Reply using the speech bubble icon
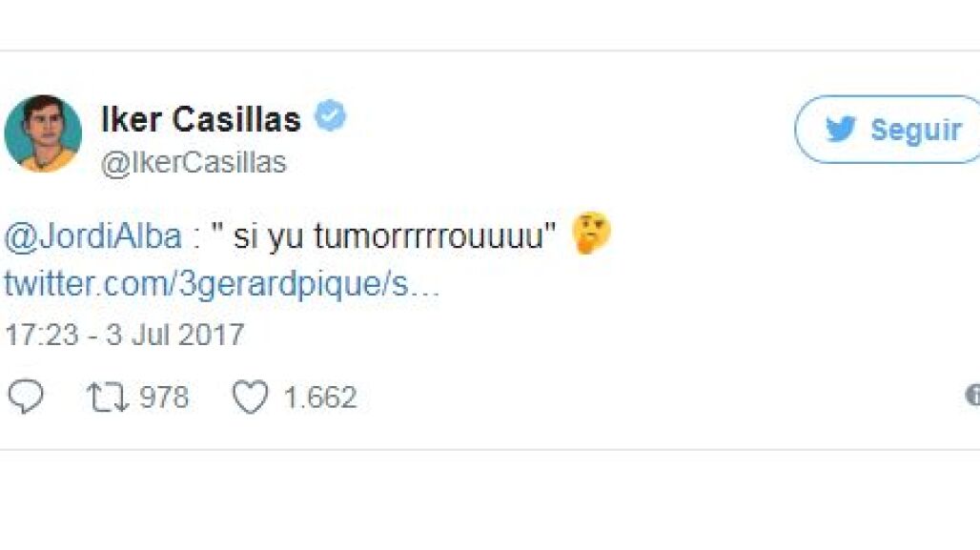The width and height of the screenshot is (980, 550). click(x=26, y=397)
